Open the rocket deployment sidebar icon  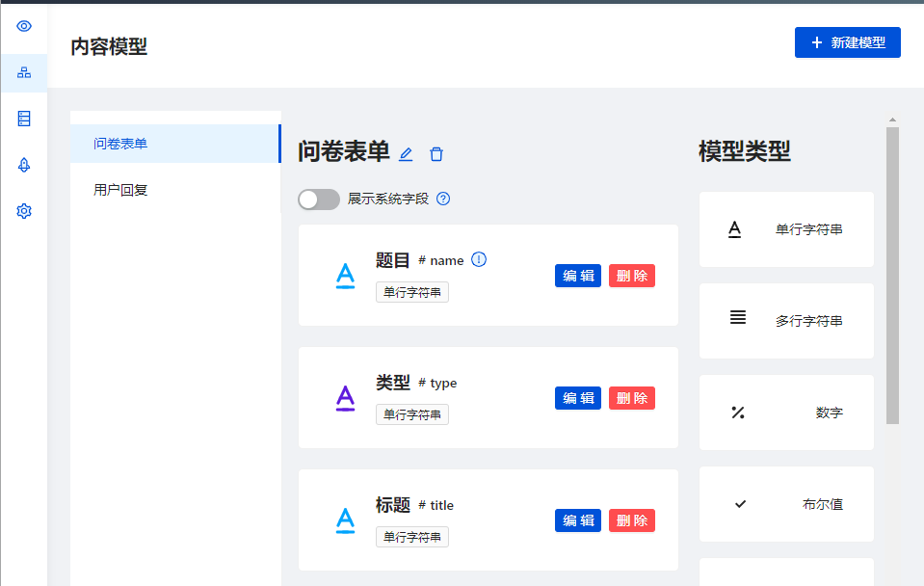(24, 165)
